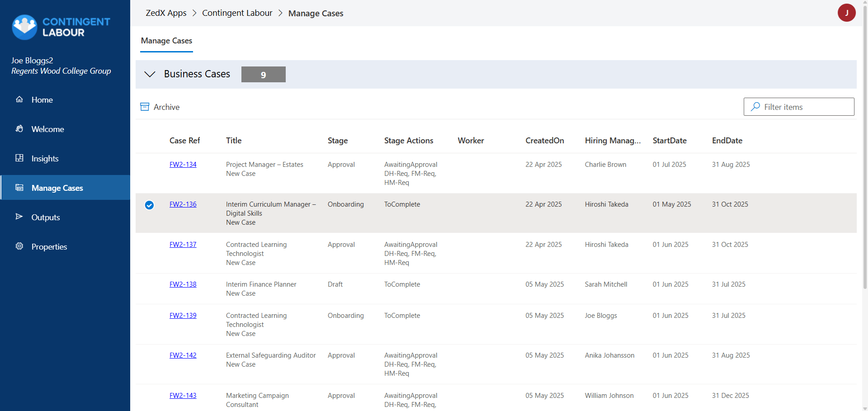Image resolution: width=868 pixels, height=411 pixels.
Task: Click the Insights icon in sidebar
Action: point(19,158)
